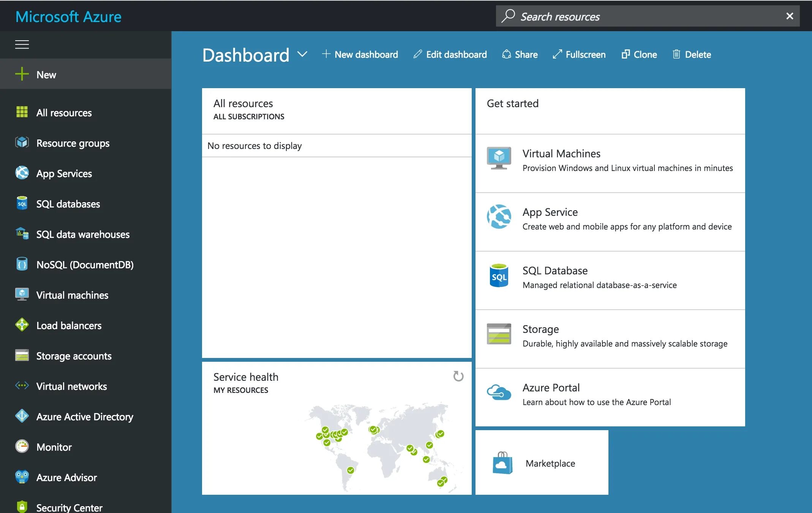The height and width of the screenshot is (513, 812).
Task: Enter Fullscreen mode
Action: [579, 54]
